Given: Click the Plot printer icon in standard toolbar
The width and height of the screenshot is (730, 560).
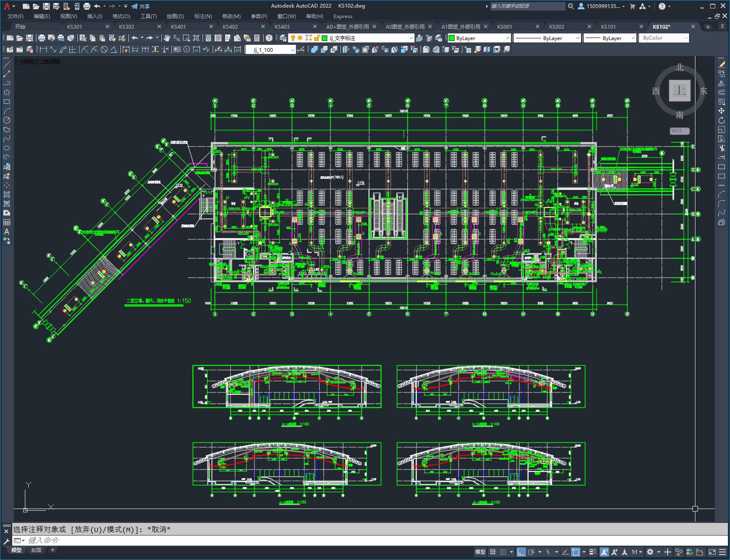Looking at the screenshot, I should pyautogui.click(x=42, y=38).
